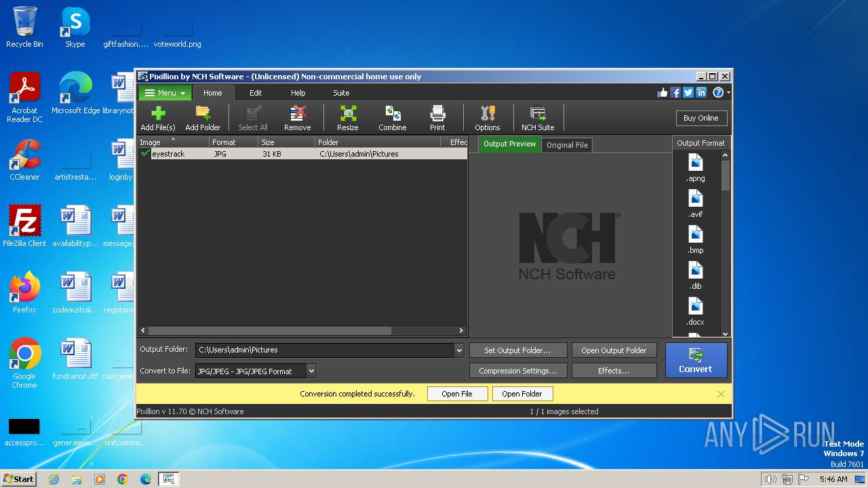The height and width of the screenshot is (488, 868).
Task: Choose the .docx output format
Action: point(696,311)
